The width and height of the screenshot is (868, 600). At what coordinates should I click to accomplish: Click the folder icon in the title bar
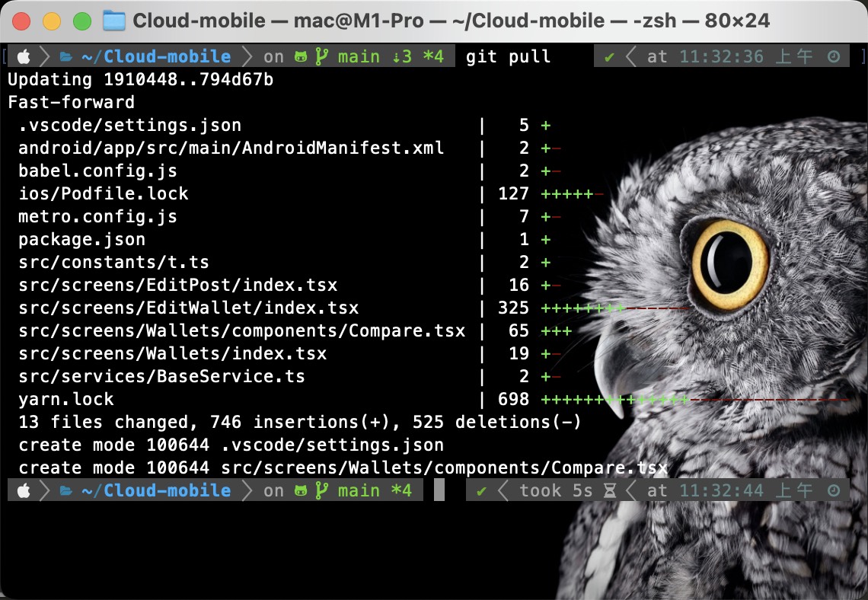pyautogui.click(x=114, y=21)
